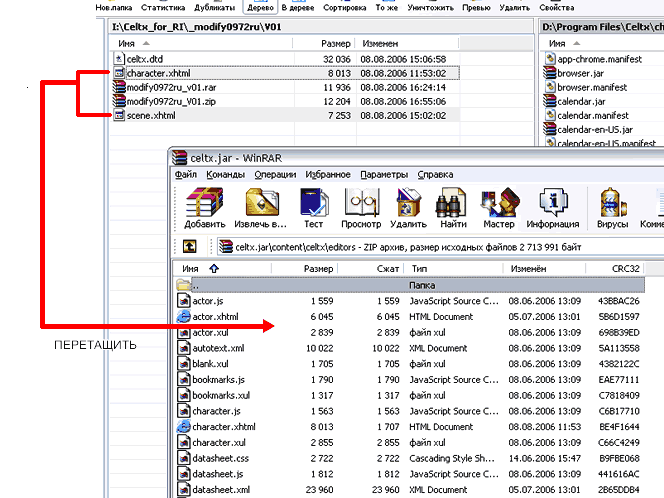The width and height of the screenshot is (664, 498).
Task: Click the Свойства button in top toolbar
Action: click(x=556, y=7)
